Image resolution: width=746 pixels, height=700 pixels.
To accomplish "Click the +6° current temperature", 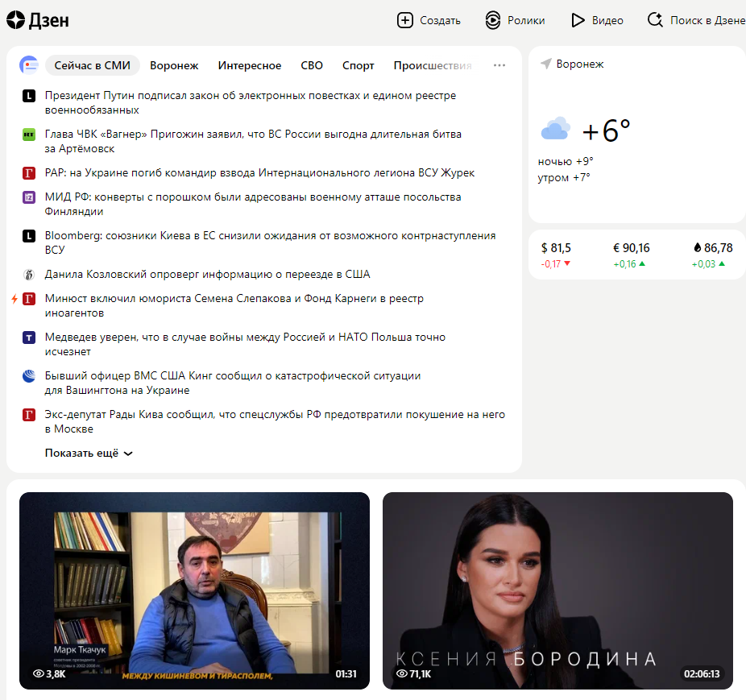I will [x=607, y=130].
